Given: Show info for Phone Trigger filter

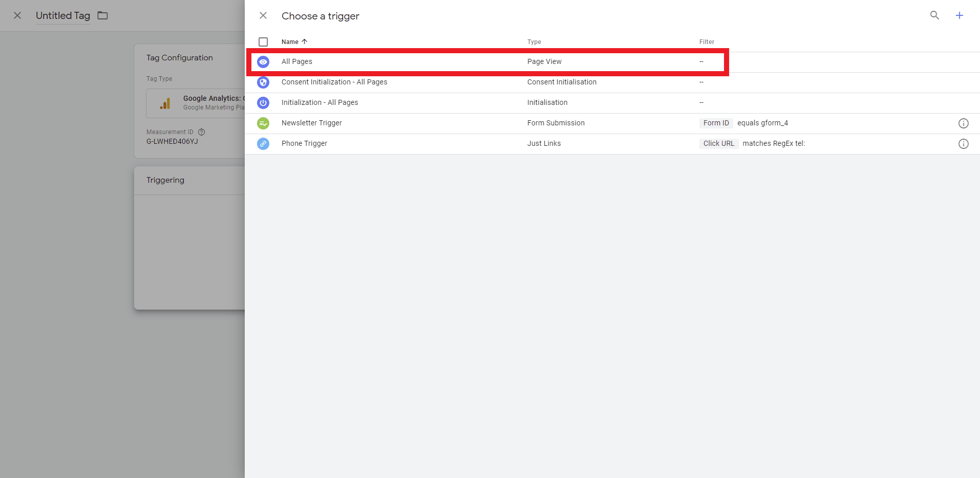Looking at the screenshot, I should coord(963,144).
